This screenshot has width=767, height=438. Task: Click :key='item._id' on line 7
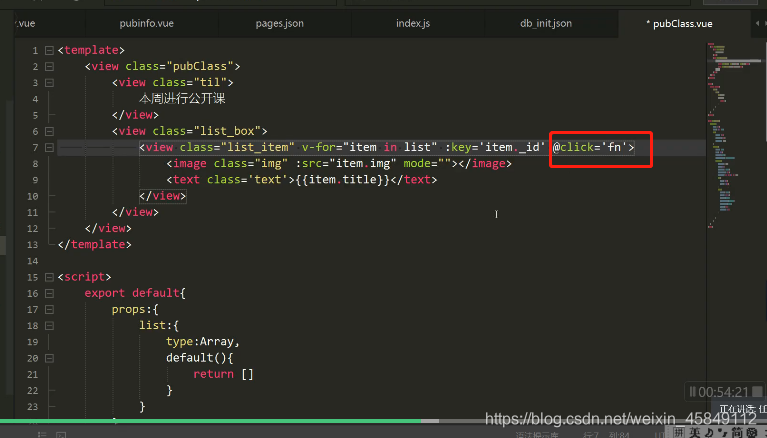click(495, 147)
